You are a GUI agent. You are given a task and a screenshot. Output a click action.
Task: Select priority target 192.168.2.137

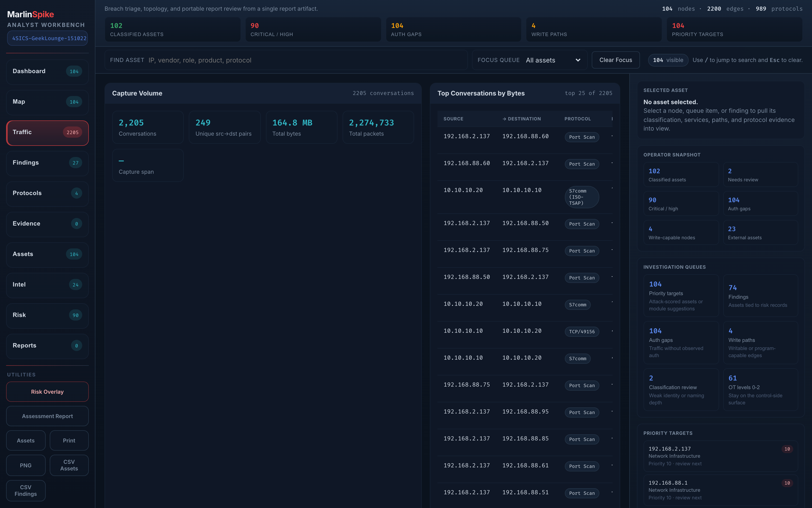coord(721,456)
